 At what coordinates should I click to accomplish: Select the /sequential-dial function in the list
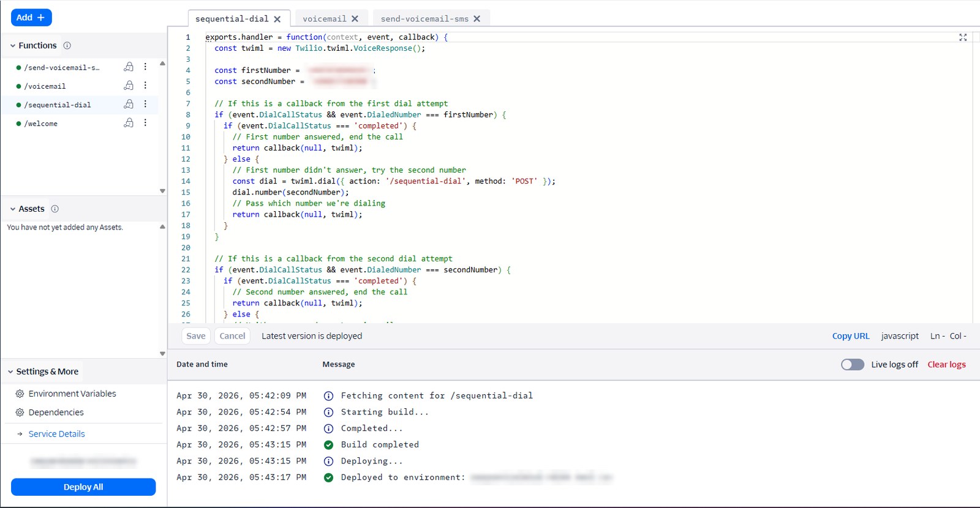click(x=58, y=105)
